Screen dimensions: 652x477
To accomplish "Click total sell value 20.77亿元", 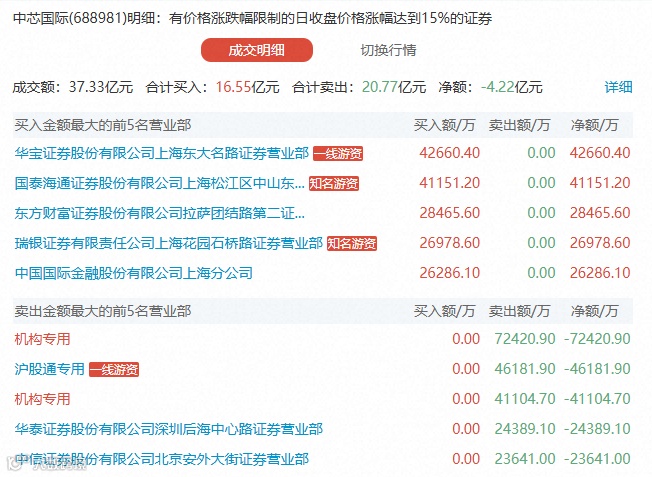I will point(394,87).
